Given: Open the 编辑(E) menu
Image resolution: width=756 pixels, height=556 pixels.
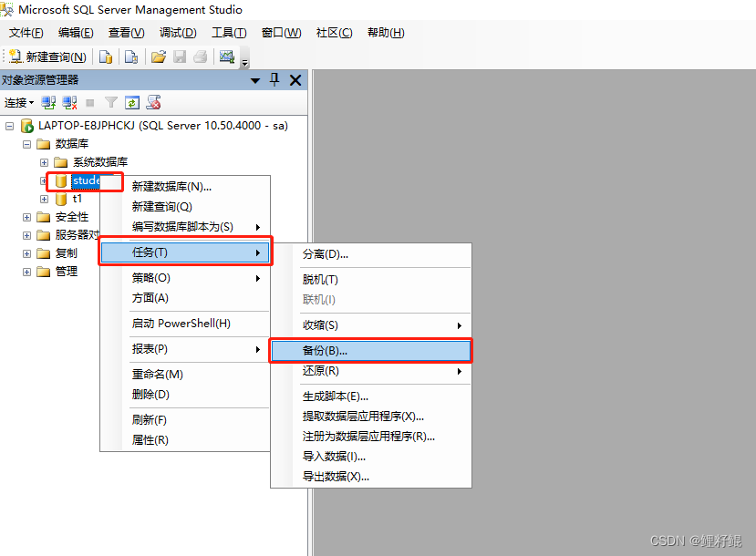Looking at the screenshot, I should [x=76, y=33].
